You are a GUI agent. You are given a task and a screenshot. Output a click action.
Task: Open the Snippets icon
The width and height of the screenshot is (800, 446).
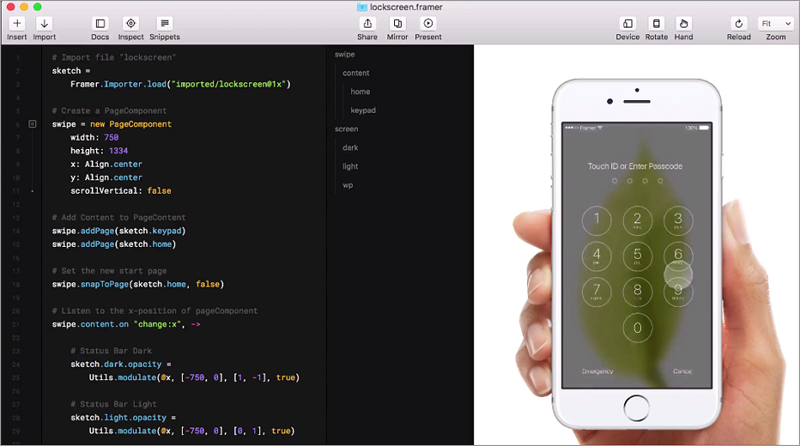(164, 23)
